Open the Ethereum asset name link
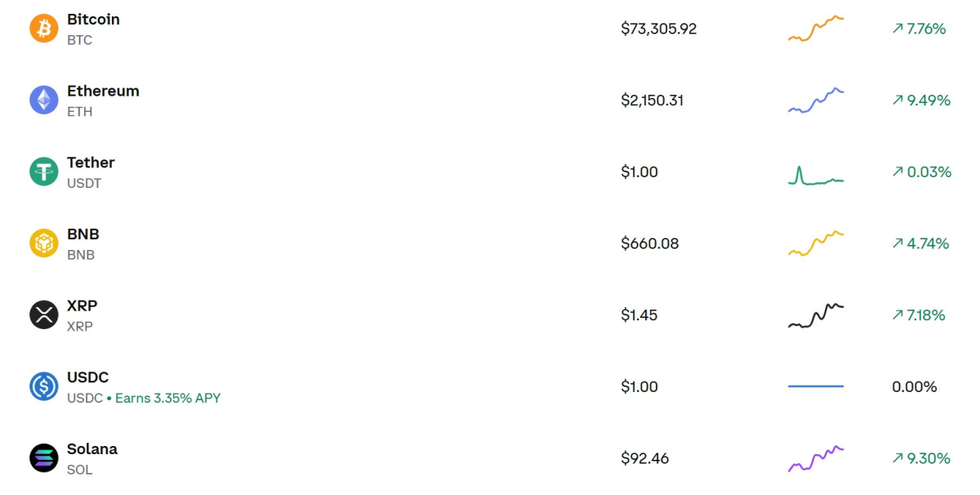 click(x=103, y=91)
